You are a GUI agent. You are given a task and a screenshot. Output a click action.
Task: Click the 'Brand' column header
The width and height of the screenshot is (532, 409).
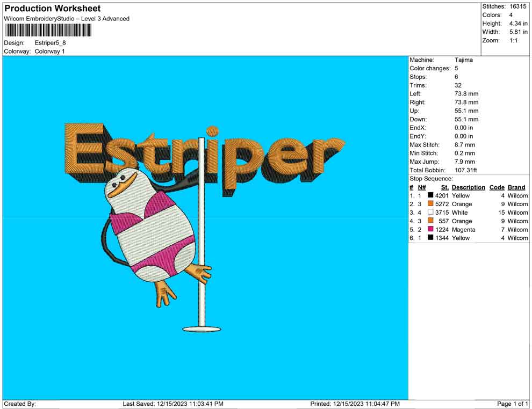tap(516, 187)
